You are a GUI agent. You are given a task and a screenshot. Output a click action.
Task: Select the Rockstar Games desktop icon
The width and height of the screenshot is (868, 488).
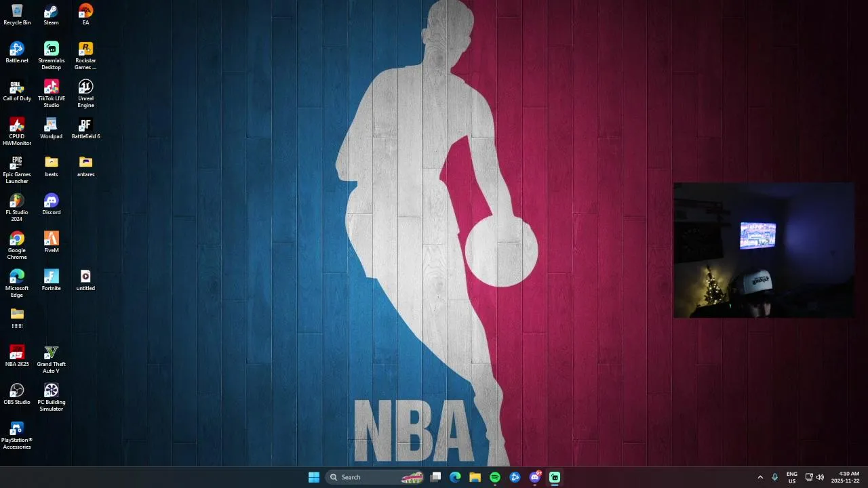[85, 56]
